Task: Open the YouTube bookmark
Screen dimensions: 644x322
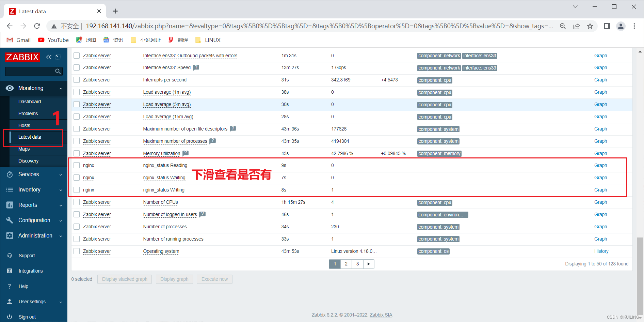Action: tap(53, 40)
